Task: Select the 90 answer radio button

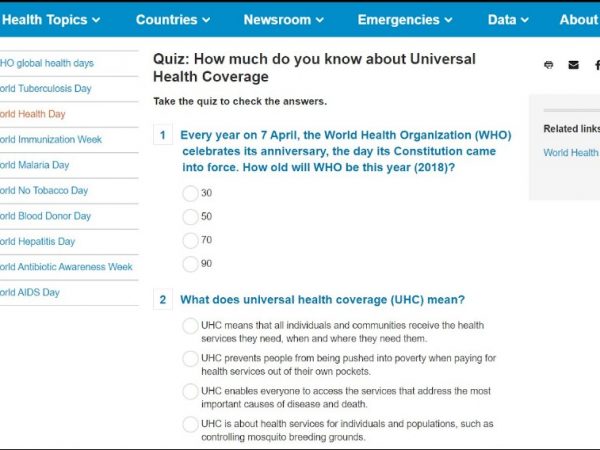Action: coord(190,264)
